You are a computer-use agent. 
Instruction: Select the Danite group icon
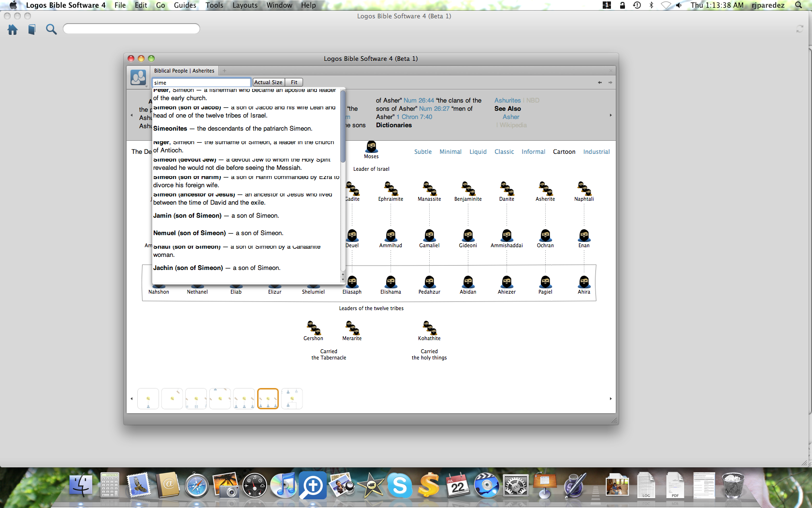pos(507,189)
